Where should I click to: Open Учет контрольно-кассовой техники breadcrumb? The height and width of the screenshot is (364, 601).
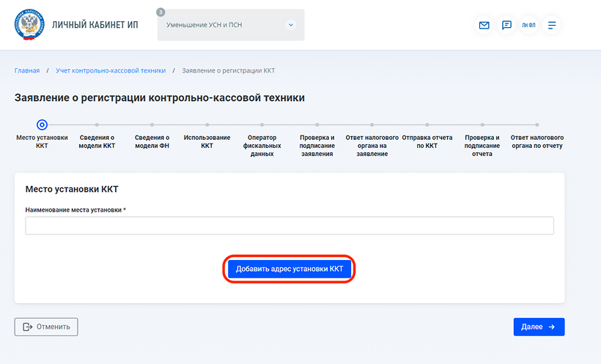click(x=111, y=70)
